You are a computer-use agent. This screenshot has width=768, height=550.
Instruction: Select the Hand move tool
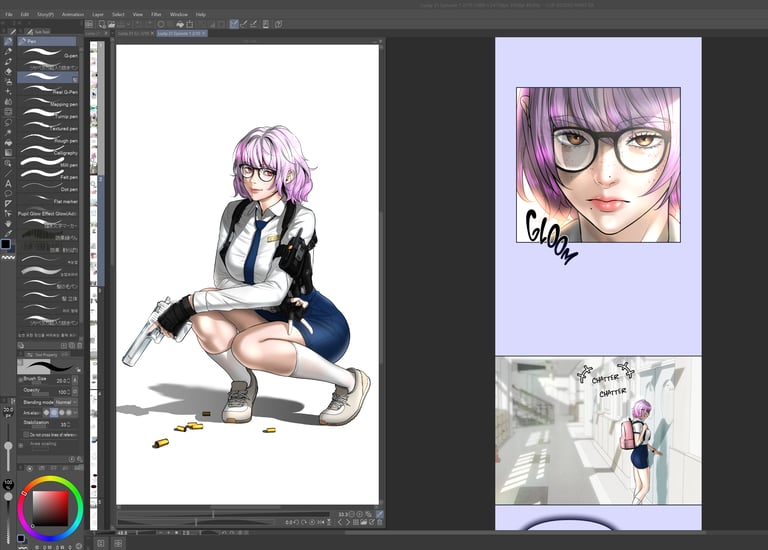8,223
